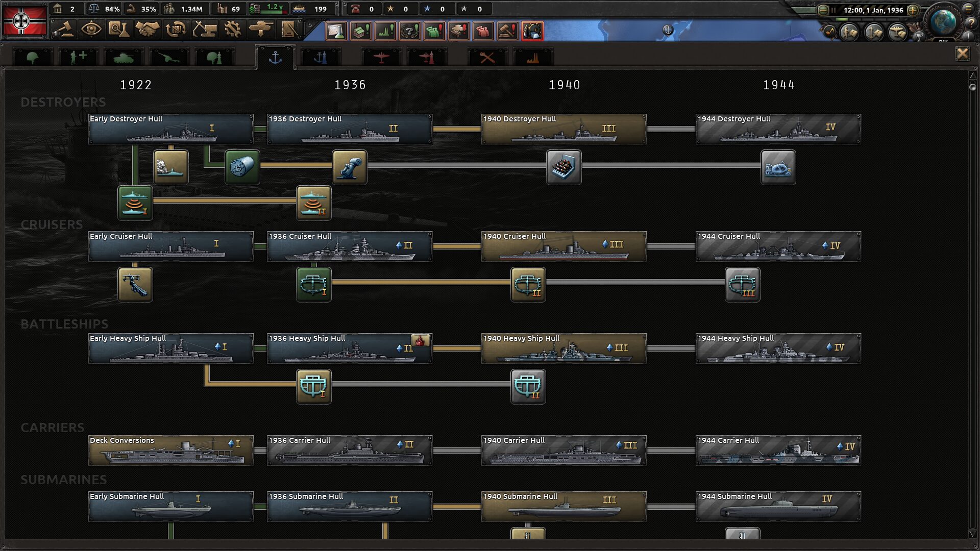The width and height of the screenshot is (980, 551).
Task: Click the red badge on 1936 Heavy Ship Hull
Action: 420,341
